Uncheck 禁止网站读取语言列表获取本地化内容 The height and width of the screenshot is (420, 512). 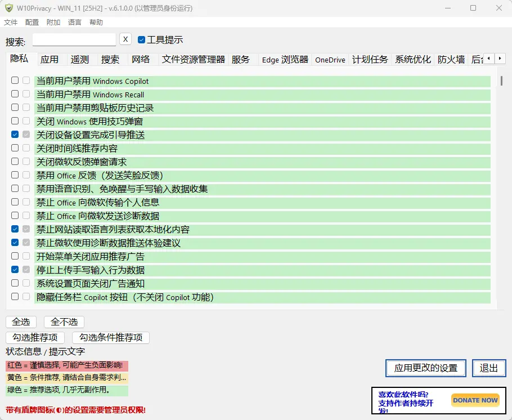[x=15, y=229]
